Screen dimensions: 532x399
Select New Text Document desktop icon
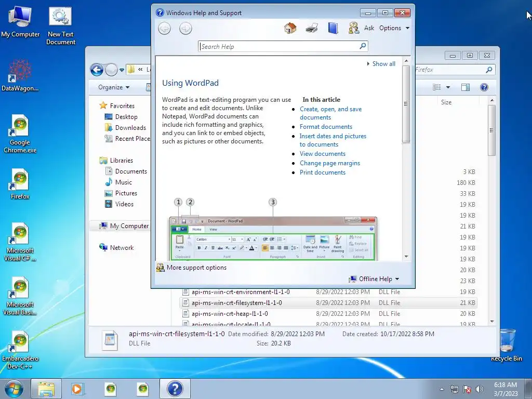60,26
